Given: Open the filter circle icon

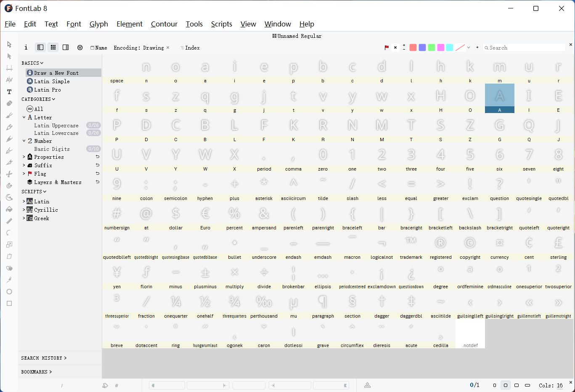Looking at the screenshot, I should pos(80,47).
